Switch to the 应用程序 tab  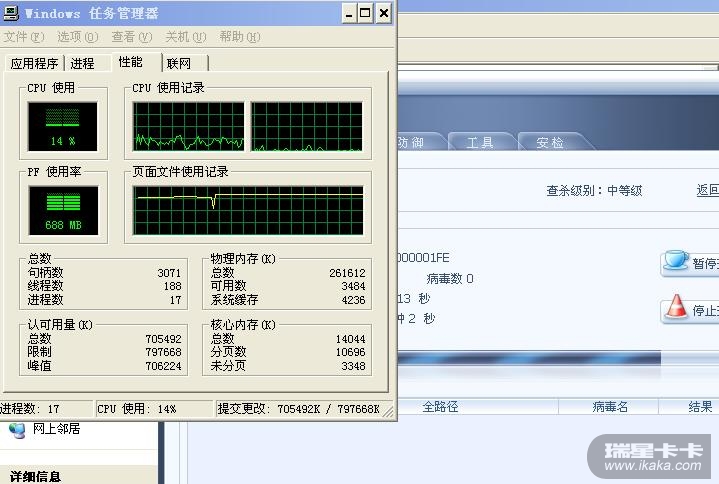[x=34, y=63]
